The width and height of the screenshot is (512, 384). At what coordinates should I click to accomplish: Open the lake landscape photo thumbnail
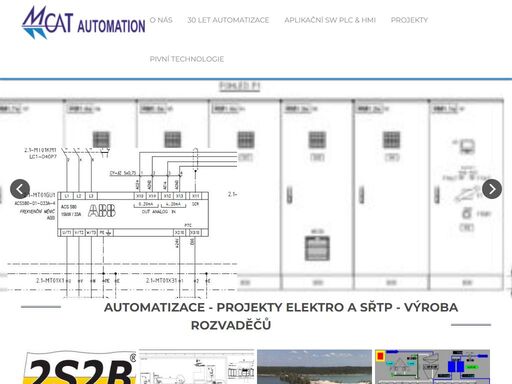coord(314,367)
